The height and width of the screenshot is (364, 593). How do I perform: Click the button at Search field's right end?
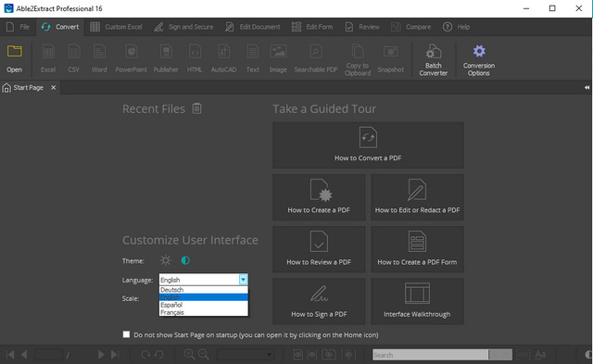click(500, 355)
